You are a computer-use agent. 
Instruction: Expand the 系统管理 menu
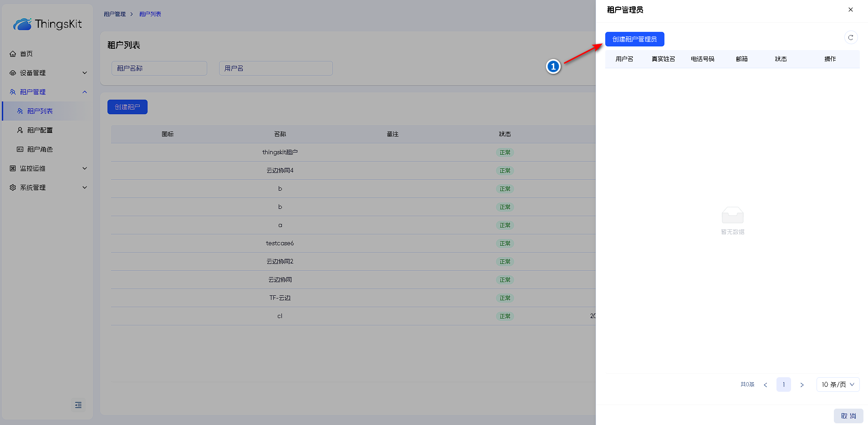point(84,187)
